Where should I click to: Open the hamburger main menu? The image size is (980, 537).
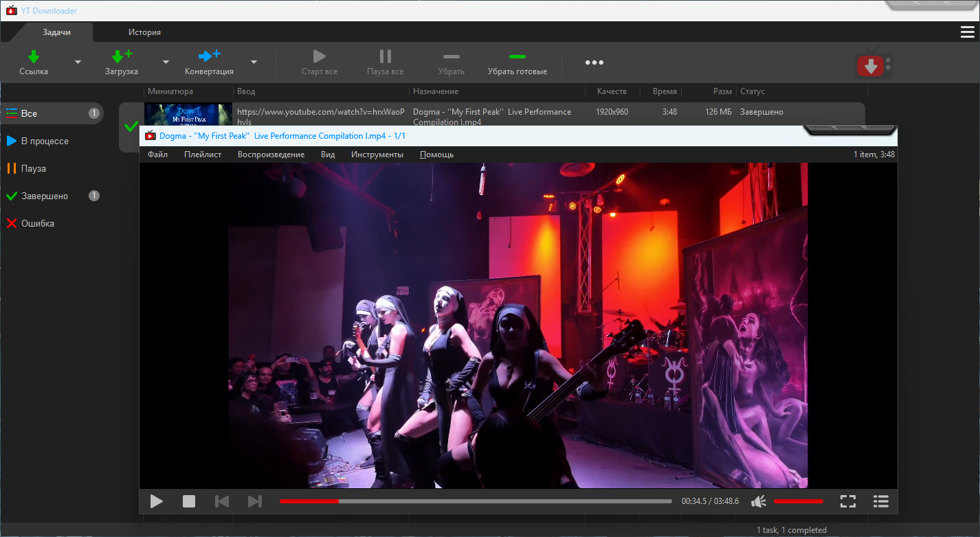(967, 32)
